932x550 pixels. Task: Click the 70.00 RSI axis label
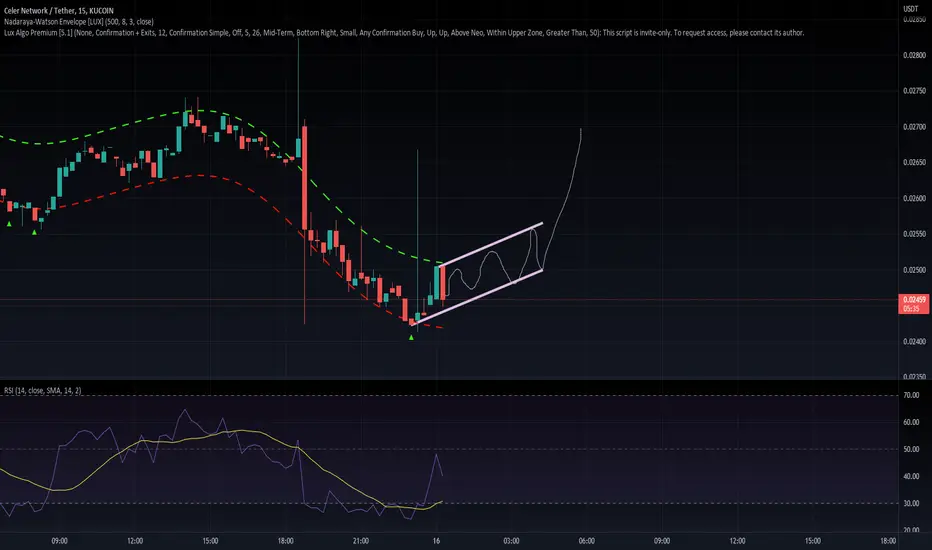tap(911, 395)
